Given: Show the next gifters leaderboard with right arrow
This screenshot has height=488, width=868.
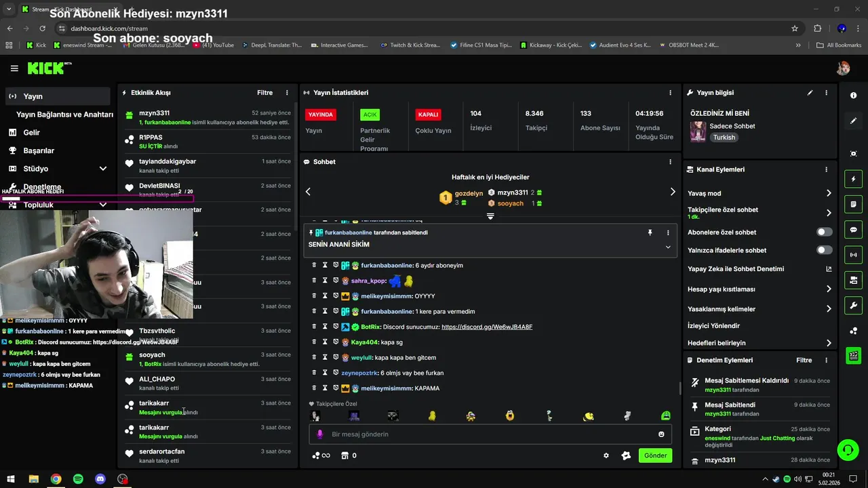Looking at the screenshot, I should click(x=673, y=192).
